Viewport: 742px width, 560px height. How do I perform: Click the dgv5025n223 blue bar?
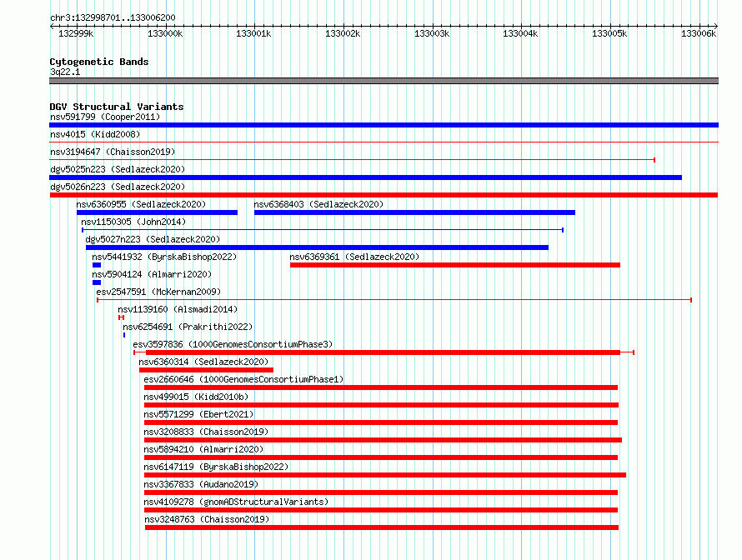[365, 177]
